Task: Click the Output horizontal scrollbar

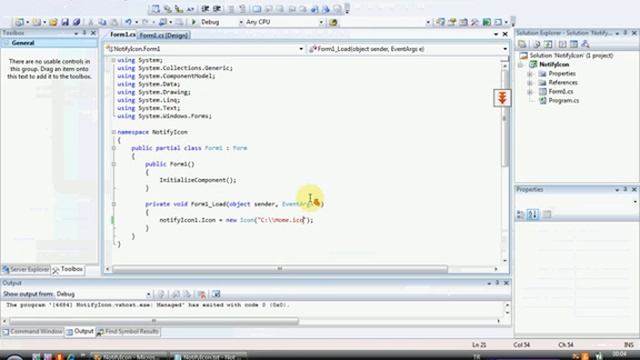Action: [154, 321]
